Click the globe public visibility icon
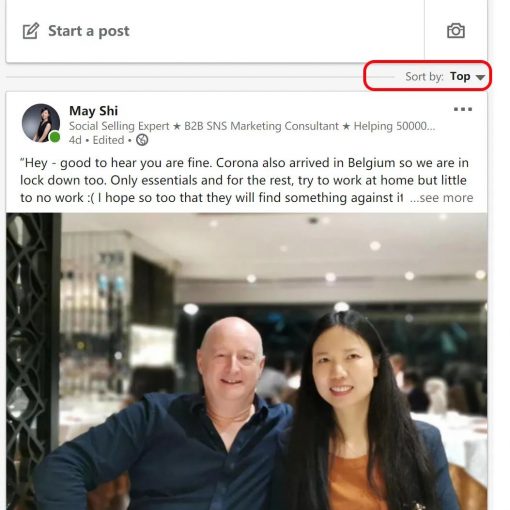 142,140
